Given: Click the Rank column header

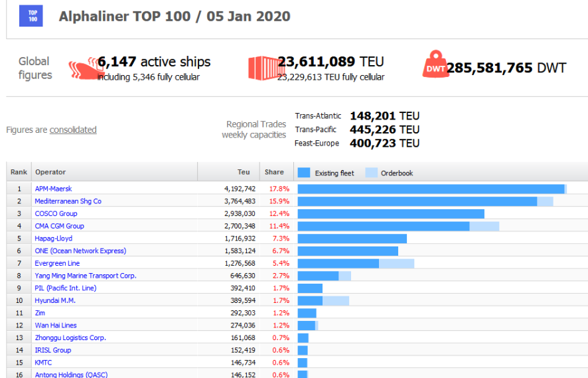Looking at the screenshot, I should (19, 172).
